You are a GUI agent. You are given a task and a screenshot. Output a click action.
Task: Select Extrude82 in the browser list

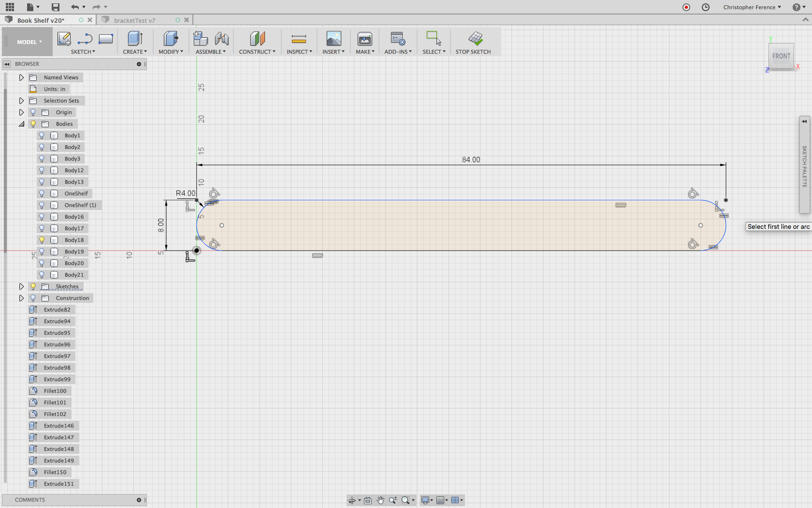point(57,310)
